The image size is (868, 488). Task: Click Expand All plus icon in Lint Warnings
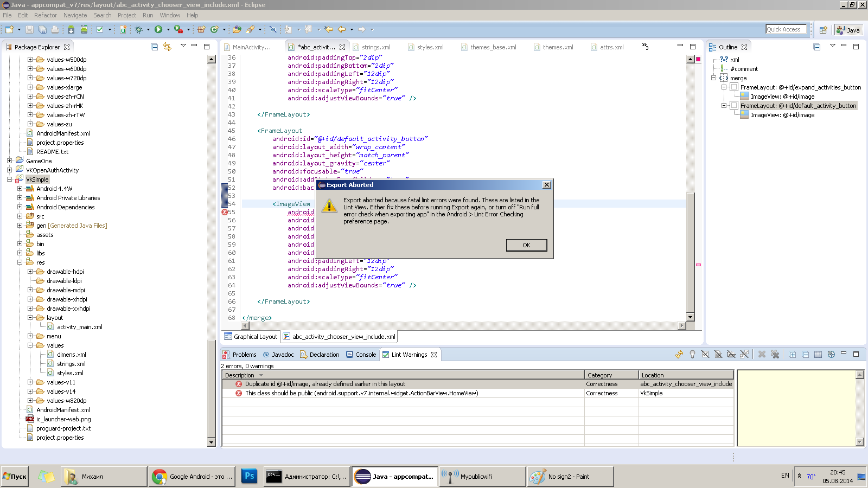click(x=793, y=354)
